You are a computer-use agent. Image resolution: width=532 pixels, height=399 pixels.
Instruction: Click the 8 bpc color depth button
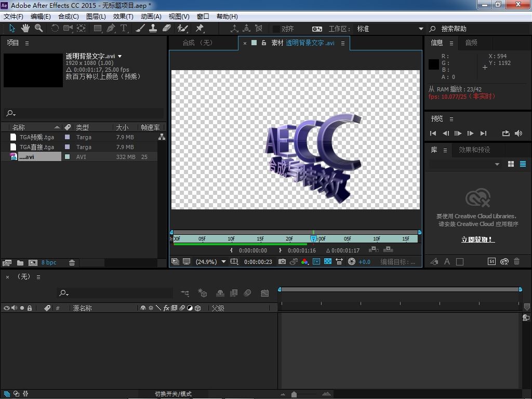49,262
